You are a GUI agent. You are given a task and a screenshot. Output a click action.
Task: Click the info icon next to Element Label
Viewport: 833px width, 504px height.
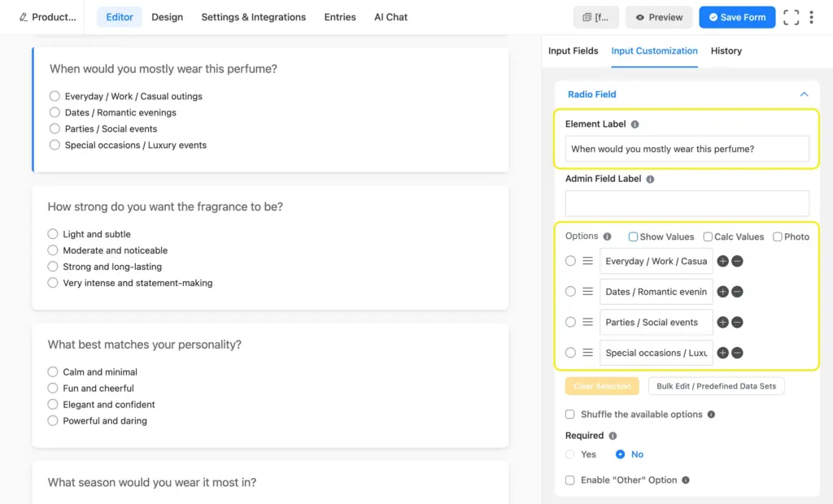click(x=635, y=124)
